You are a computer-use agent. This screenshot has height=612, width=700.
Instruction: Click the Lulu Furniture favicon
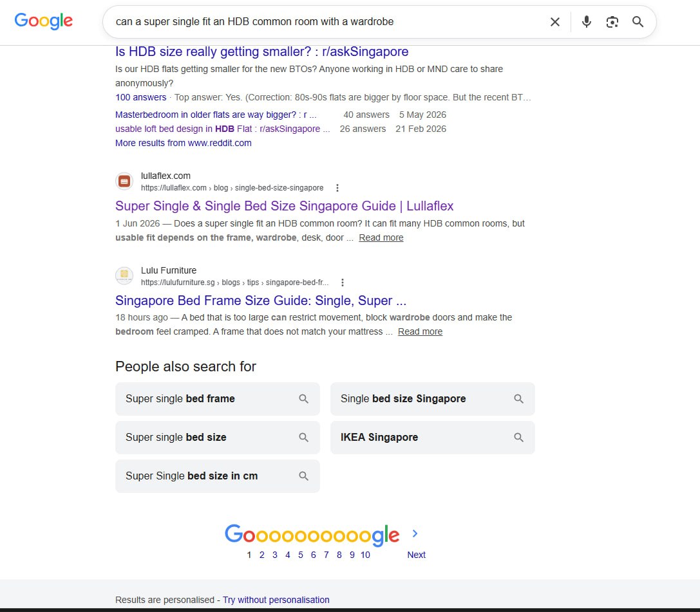(x=124, y=275)
